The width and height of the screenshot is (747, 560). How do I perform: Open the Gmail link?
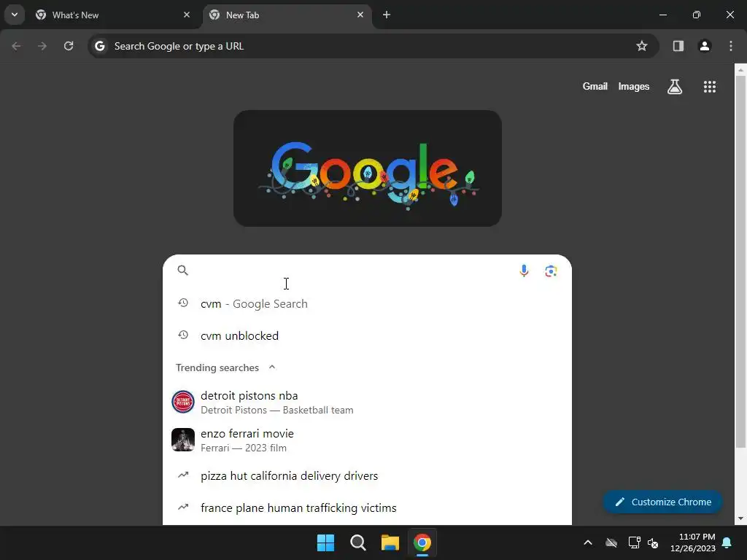pos(595,86)
